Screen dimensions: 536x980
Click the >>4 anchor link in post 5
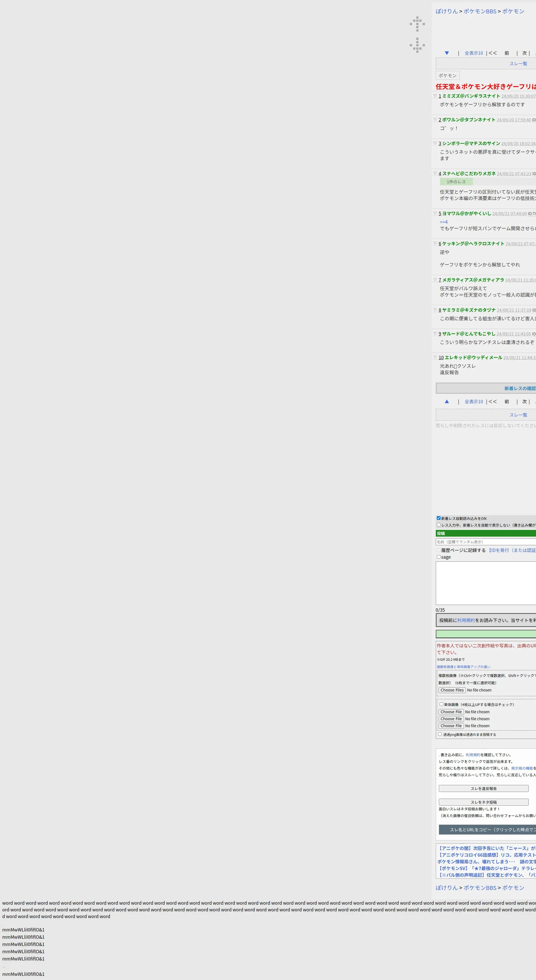coord(444,222)
